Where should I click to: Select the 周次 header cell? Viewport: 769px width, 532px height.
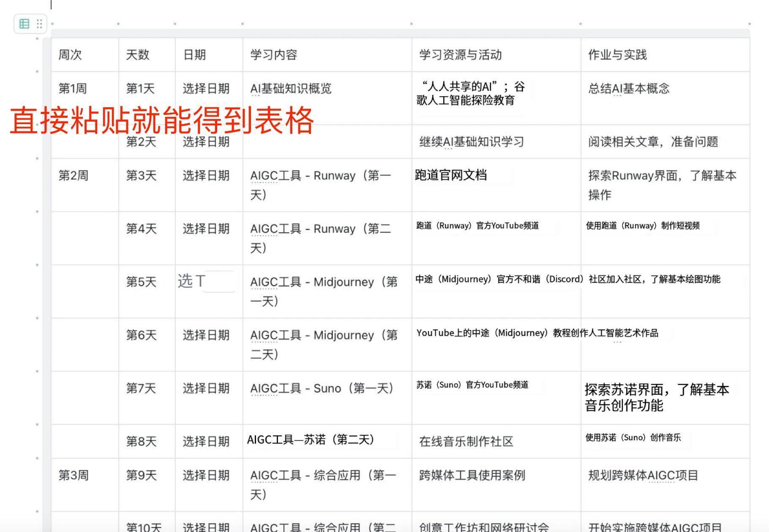pos(85,55)
